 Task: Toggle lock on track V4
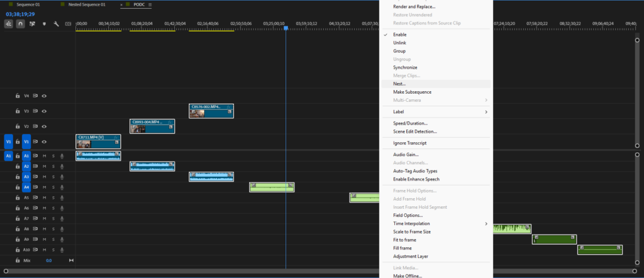point(18,96)
